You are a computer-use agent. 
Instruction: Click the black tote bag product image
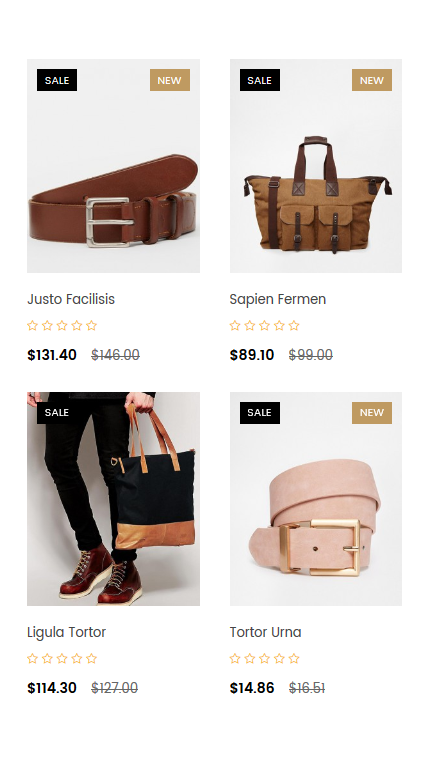pos(113,499)
